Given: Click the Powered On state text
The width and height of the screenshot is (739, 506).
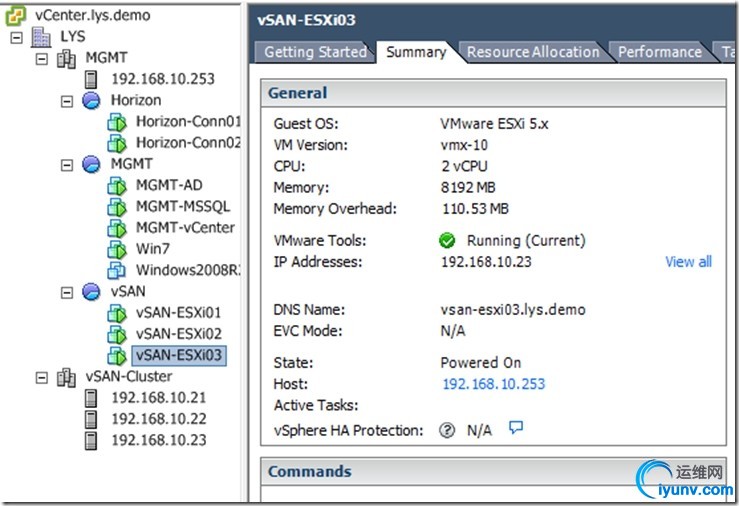Looking at the screenshot, I should point(481,363).
